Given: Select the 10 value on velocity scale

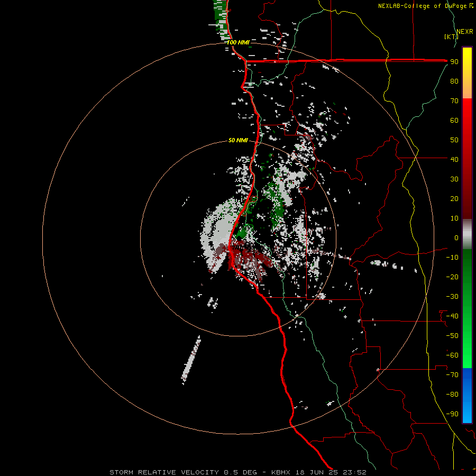Looking at the screenshot, I should coord(454,218).
